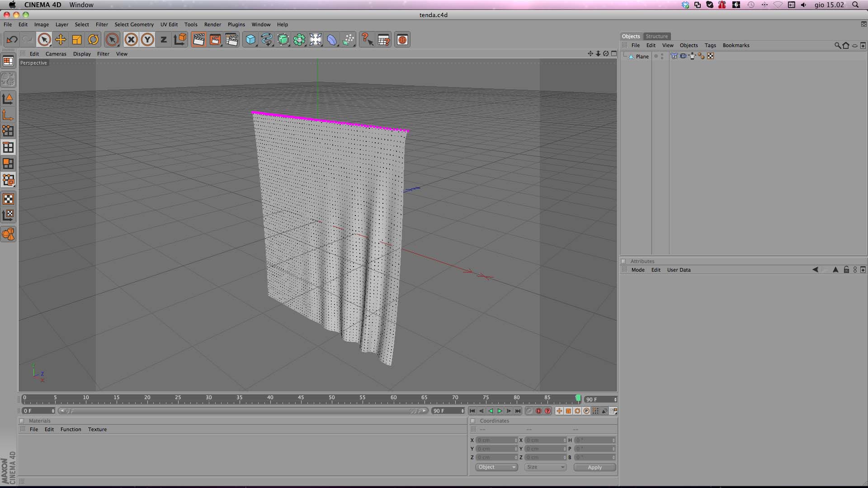This screenshot has width=868, height=488.
Task: Select the Scale tool
Action: (77, 40)
